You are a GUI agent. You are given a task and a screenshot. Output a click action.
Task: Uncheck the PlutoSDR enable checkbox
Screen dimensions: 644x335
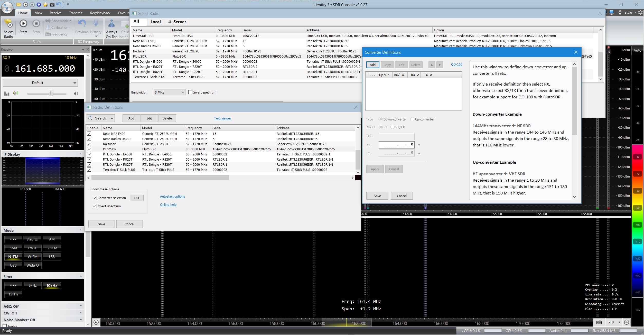pos(89,149)
